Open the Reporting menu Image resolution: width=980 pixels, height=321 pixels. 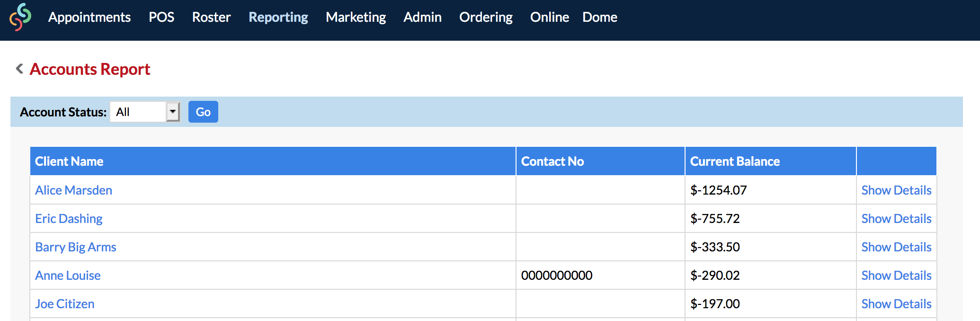coord(278,17)
